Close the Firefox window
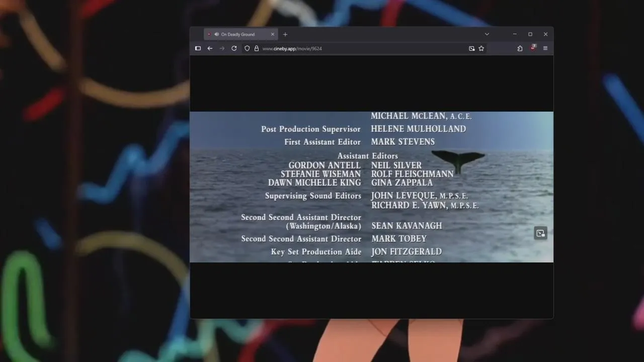644x362 pixels. coord(545,34)
